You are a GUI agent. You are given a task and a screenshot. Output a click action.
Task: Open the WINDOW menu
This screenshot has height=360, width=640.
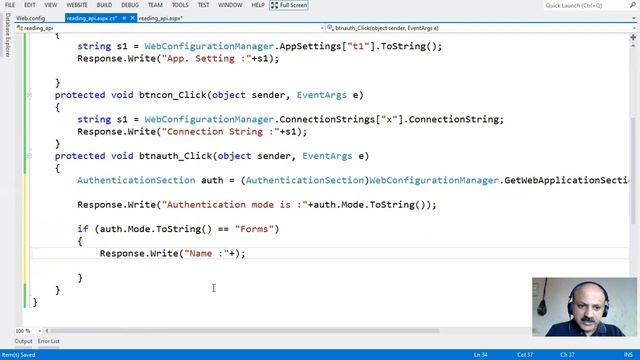pos(230,5)
